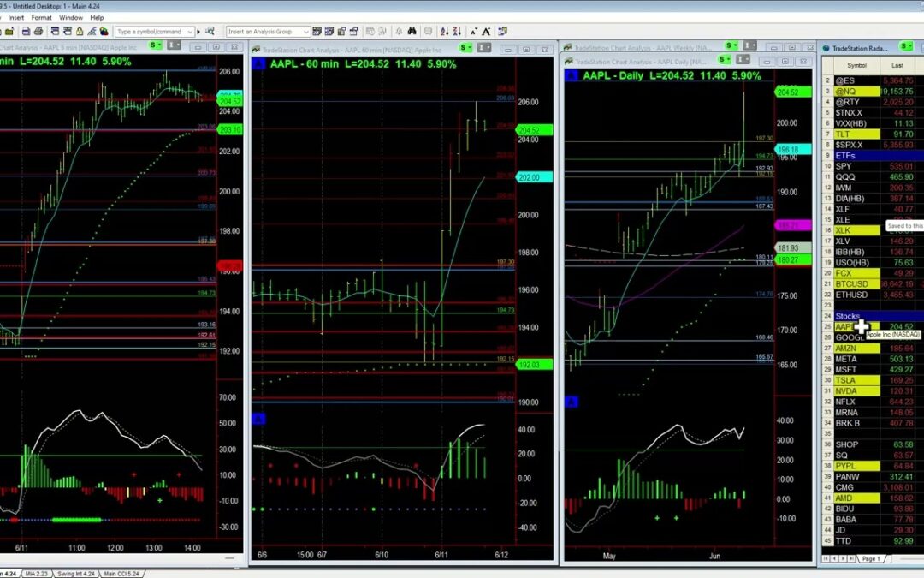The width and height of the screenshot is (924, 578).
Task: Click the first-page navigation arrow in RadarScreen
Action: (826, 558)
